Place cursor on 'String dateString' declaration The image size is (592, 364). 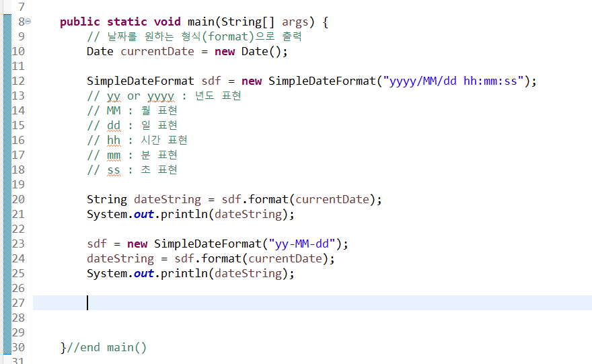tap(144, 199)
